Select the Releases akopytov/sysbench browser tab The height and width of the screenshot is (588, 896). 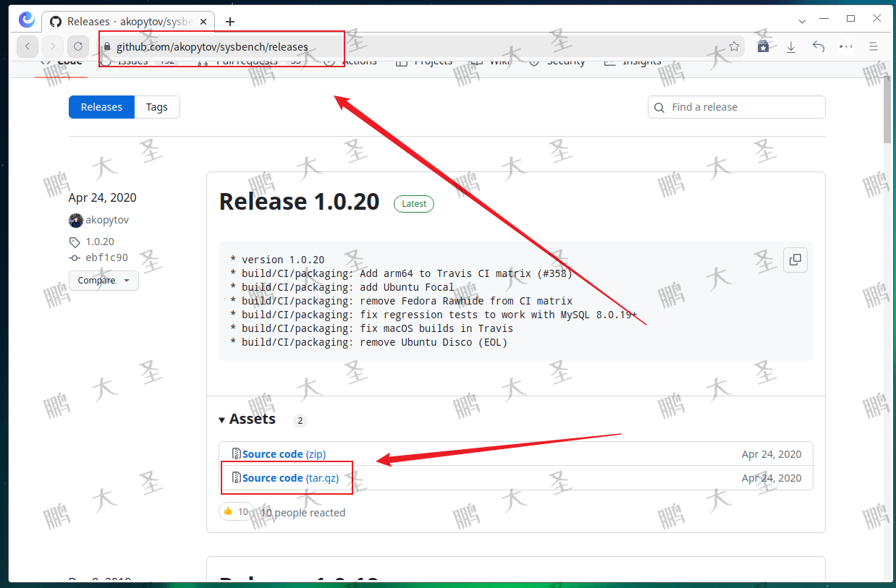(x=129, y=22)
